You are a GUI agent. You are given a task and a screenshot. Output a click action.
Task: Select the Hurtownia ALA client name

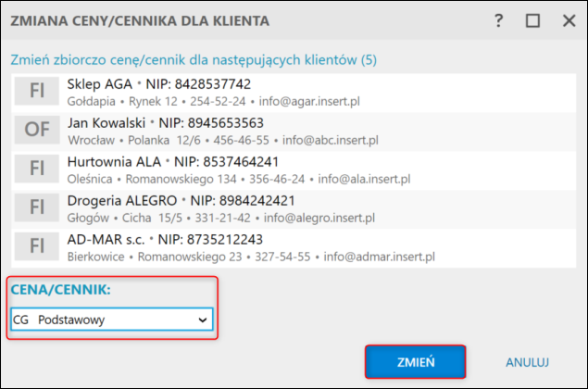point(114,162)
